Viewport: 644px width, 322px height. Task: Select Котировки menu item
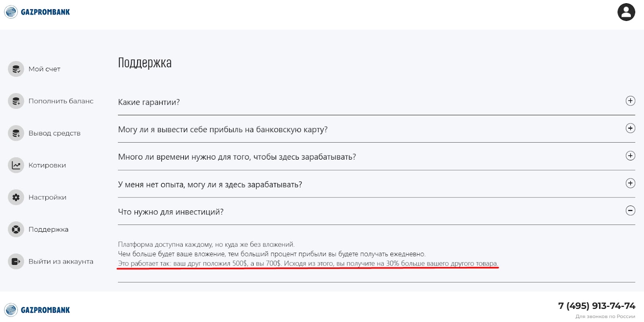coord(47,165)
